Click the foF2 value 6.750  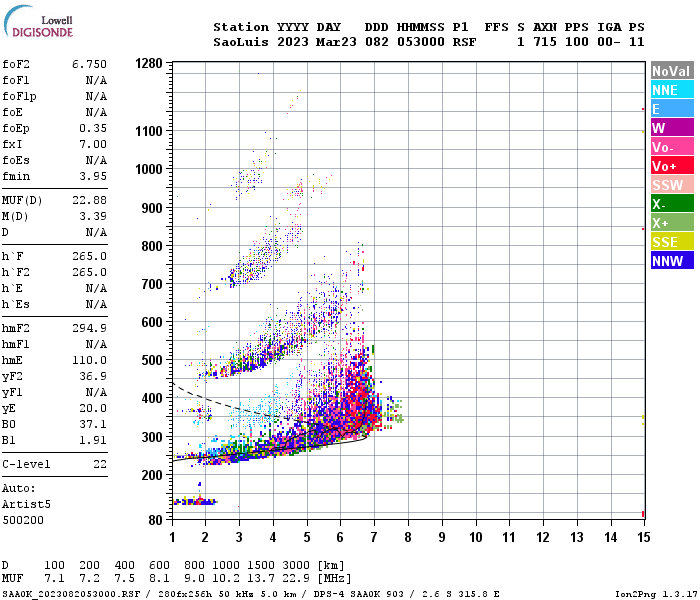89,64
